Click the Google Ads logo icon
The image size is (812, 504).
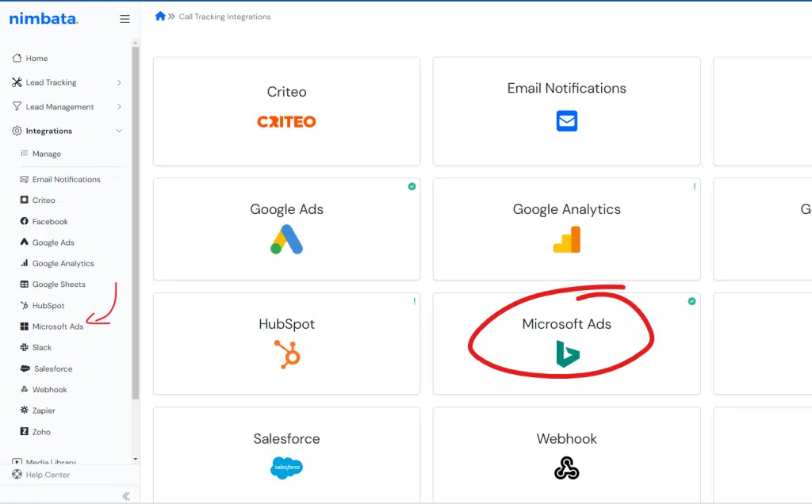[286, 239]
